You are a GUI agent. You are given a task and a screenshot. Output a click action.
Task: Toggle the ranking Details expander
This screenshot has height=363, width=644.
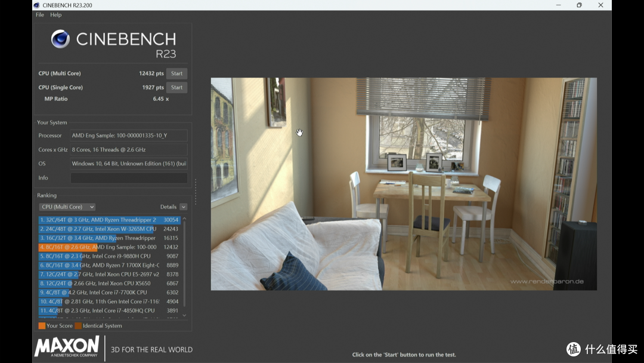(x=183, y=207)
